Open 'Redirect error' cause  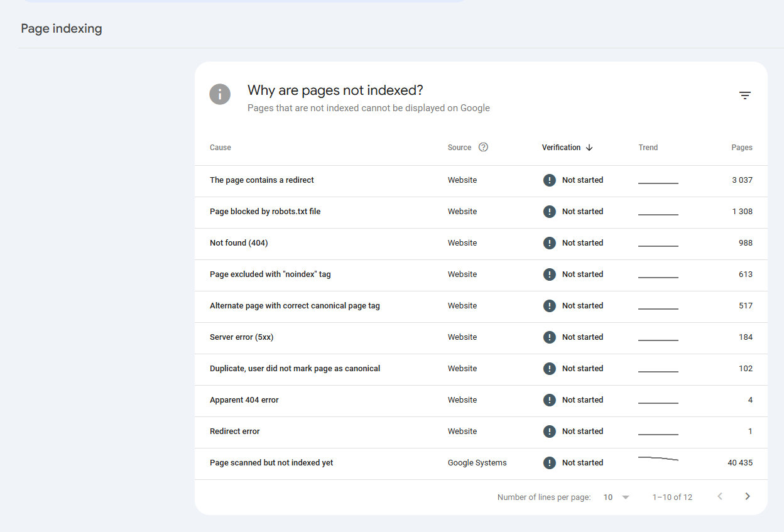235,432
